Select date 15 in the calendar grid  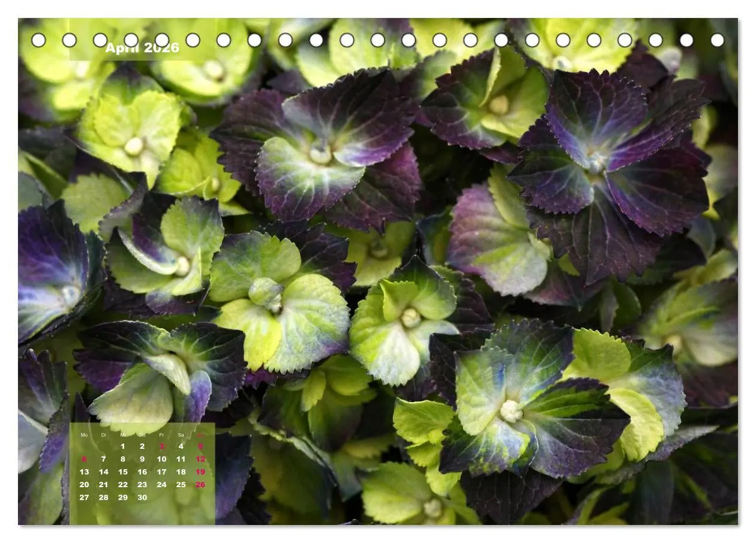tap(123, 472)
